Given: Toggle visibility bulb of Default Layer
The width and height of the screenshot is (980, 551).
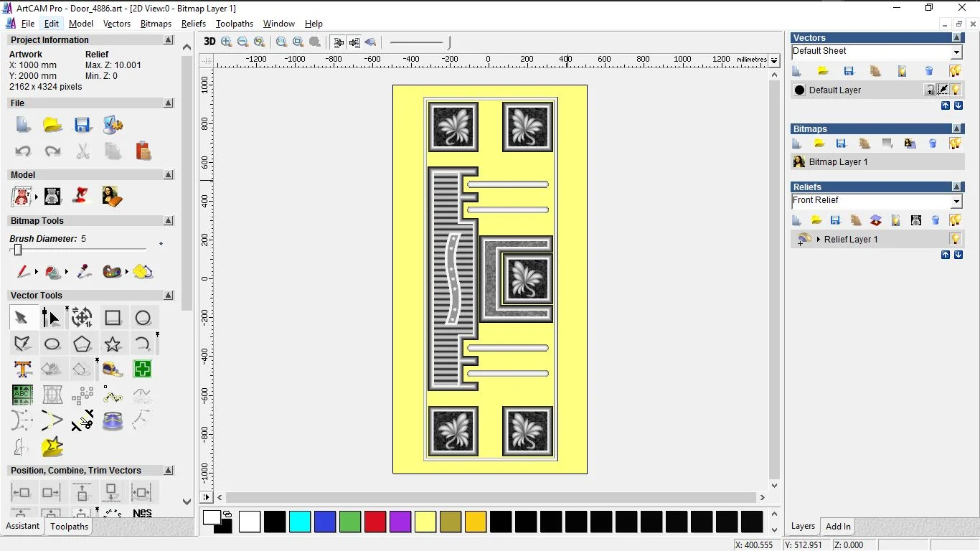Looking at the screenshot, I should click(x=956, y=90).
